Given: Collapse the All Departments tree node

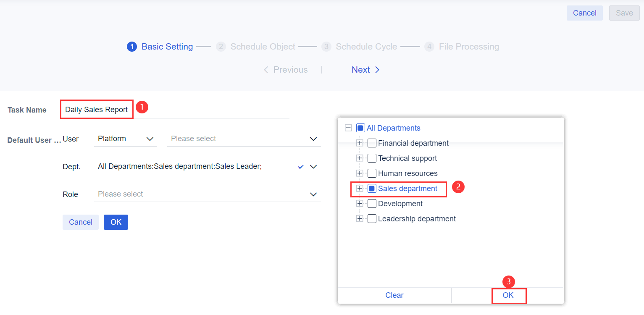Looking at the screenshot, I should pyautogui.click(x=348, y=128).
